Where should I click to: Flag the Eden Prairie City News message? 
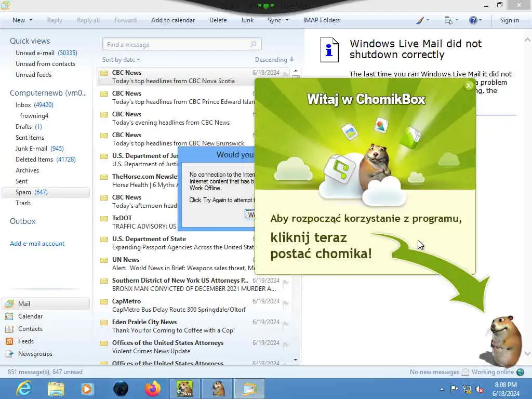(286, 324)
